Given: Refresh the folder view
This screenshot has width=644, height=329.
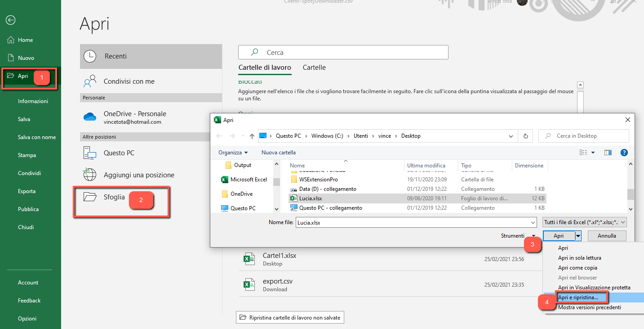Looking at the screenshot, I should (525, 136).
